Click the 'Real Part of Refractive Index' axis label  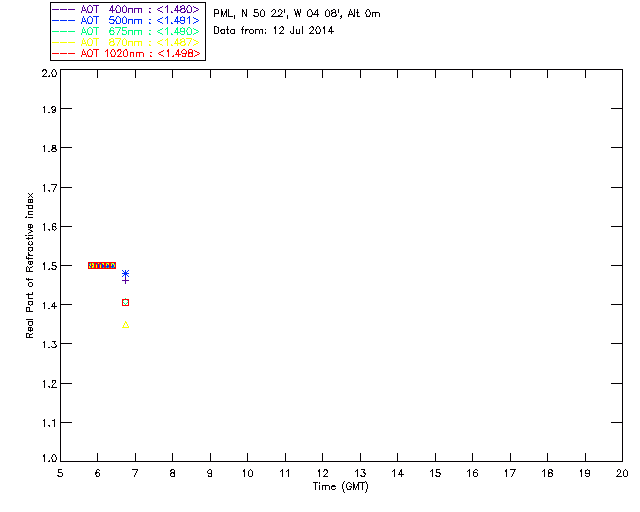tap(30, 265)
